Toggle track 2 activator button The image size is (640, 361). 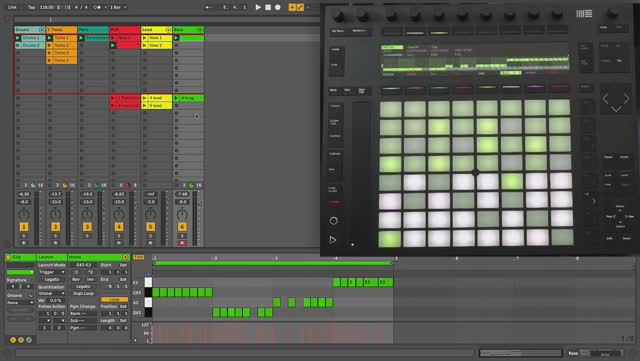(56, 227)
